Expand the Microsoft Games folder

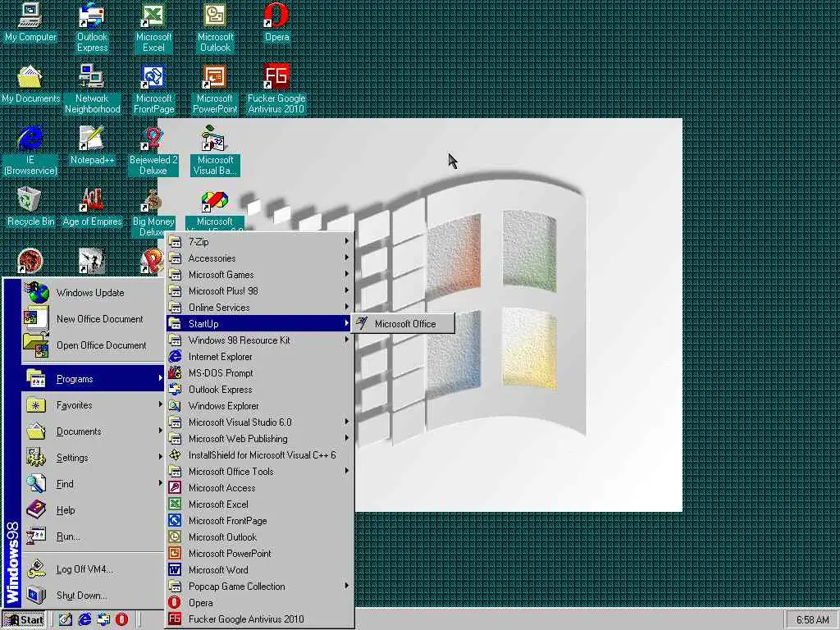(259, 274)
